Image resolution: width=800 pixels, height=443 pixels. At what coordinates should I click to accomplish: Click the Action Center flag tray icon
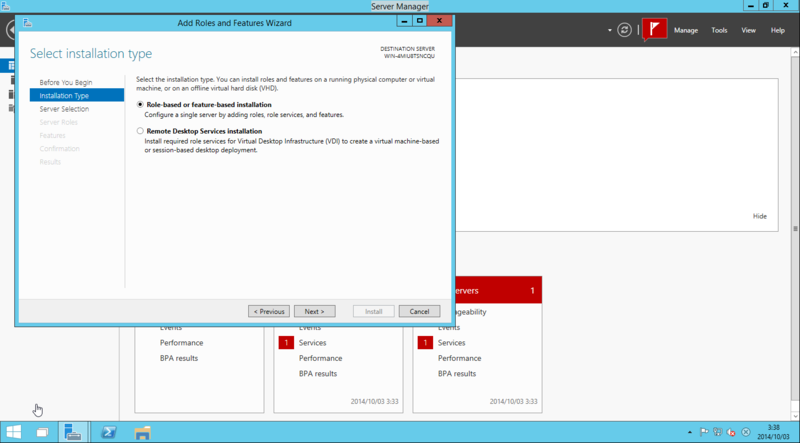click(704, 432)
